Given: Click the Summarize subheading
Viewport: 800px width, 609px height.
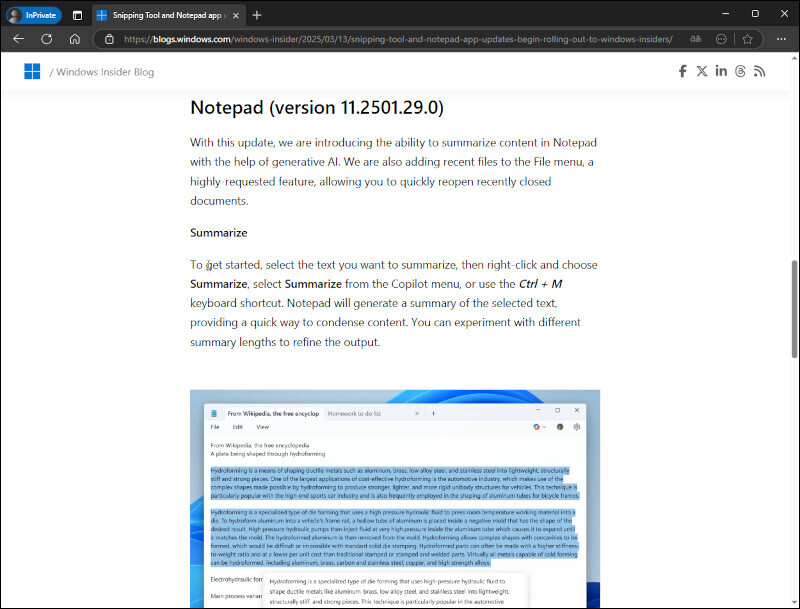Looking at the screenshot, I should pyautogui.click(x=218, y=233).
